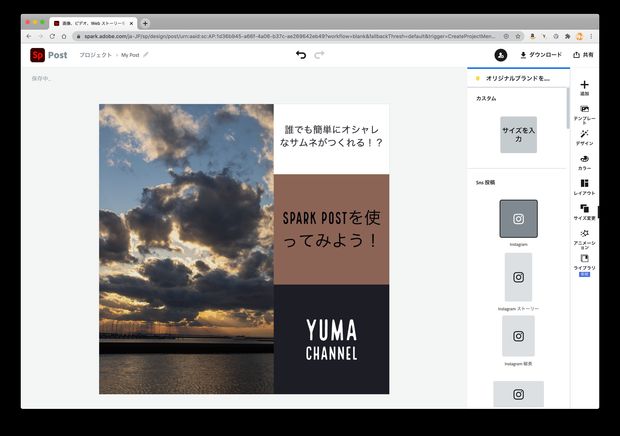Select the 誰でも簡単にオシャレ text block

pos(331,136)
